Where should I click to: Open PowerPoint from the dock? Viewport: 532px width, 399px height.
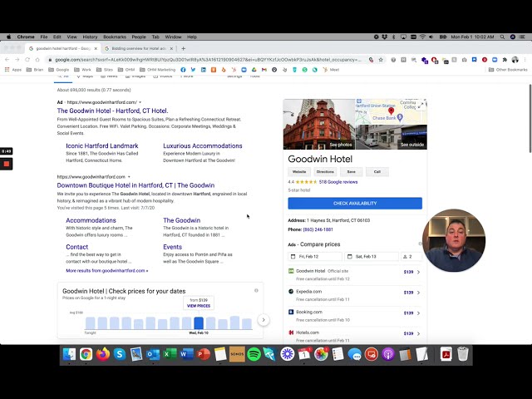click(203, 354)
